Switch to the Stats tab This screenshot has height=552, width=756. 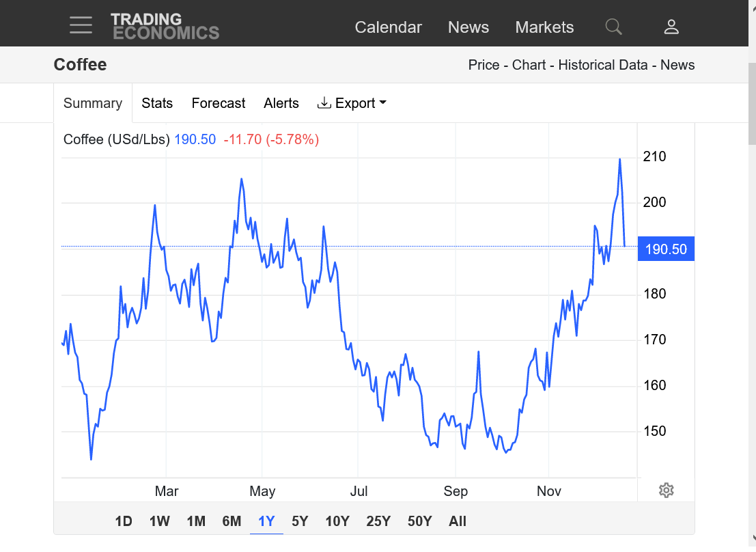tap(157, 103)
